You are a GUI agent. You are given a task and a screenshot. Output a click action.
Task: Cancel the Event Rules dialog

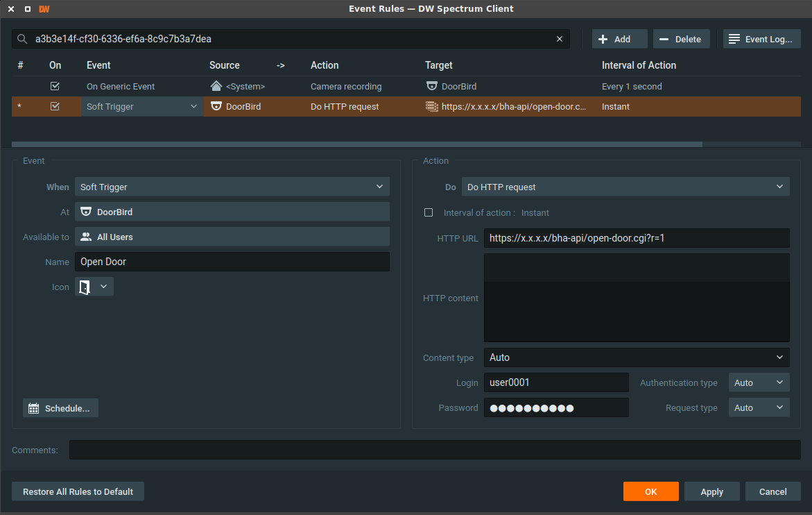tap(772, 491)
